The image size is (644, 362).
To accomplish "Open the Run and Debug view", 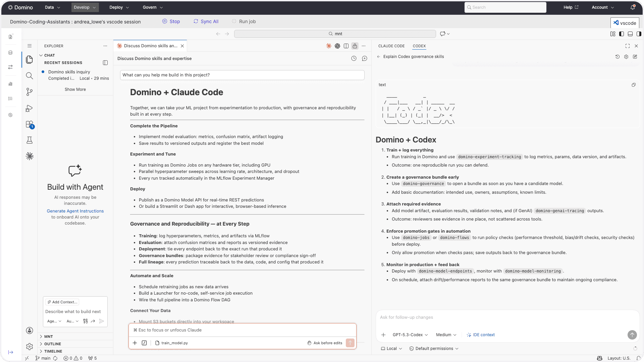I will click(x=30, y=108).
